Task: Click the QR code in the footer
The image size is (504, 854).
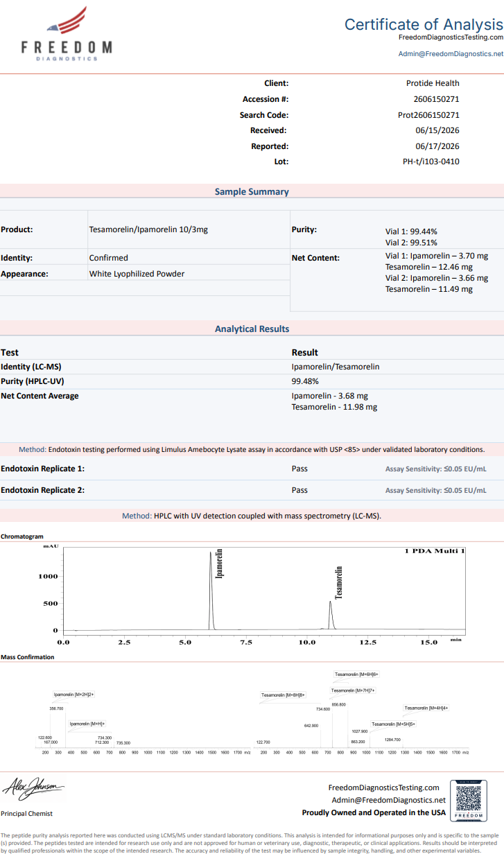Action: 469,800
